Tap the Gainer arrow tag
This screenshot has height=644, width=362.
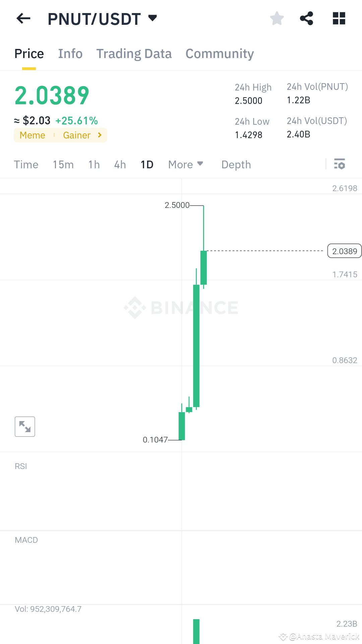[100, 135]
